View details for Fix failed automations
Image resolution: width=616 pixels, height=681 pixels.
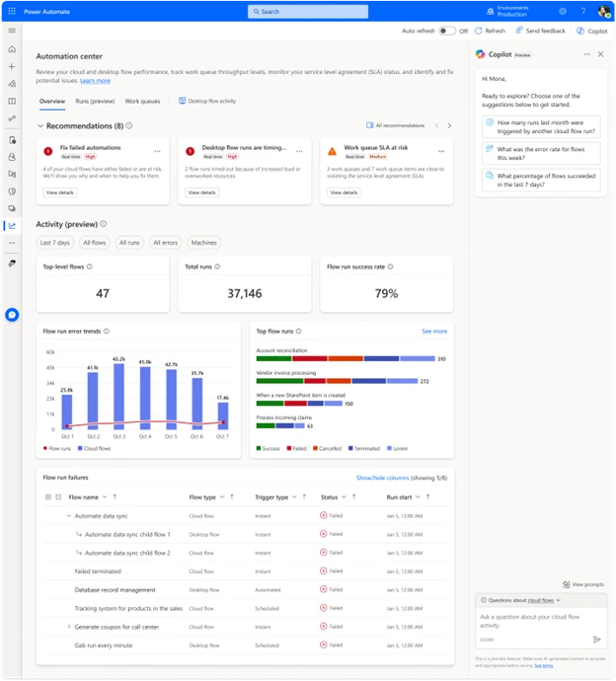[x=60, y=192]
